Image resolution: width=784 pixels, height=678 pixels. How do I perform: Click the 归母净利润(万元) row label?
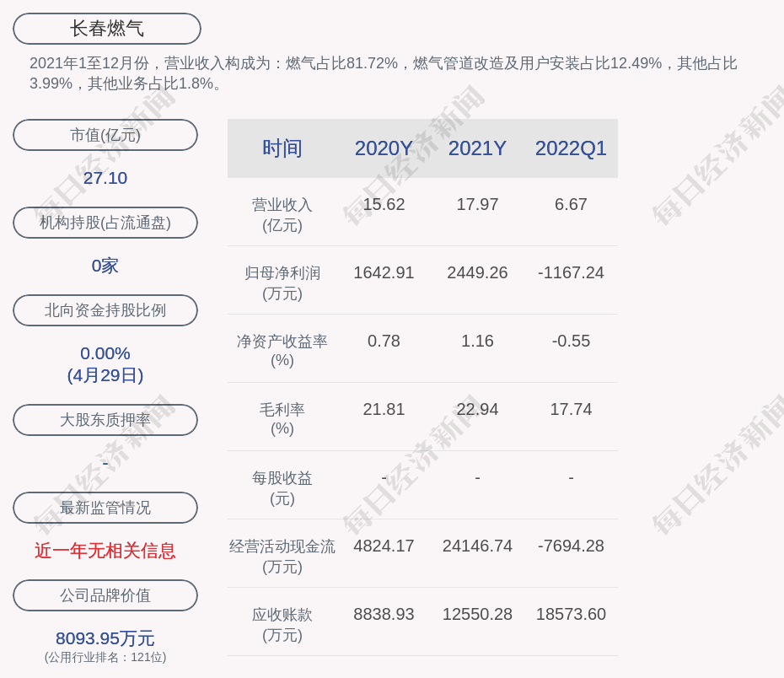[x=282, y=283]
